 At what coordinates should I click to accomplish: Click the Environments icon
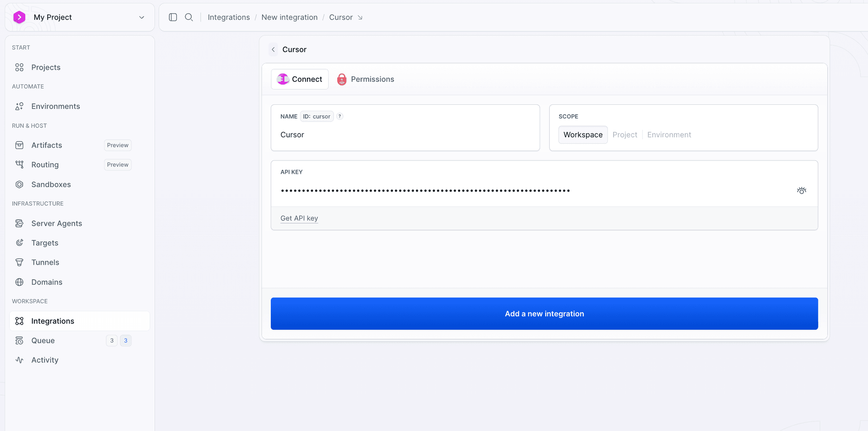19,106
